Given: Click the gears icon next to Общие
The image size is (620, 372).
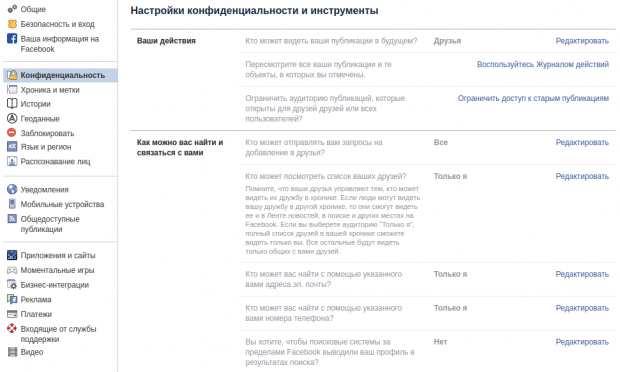Looking at the screenshot, I should (x=12, y=9).
